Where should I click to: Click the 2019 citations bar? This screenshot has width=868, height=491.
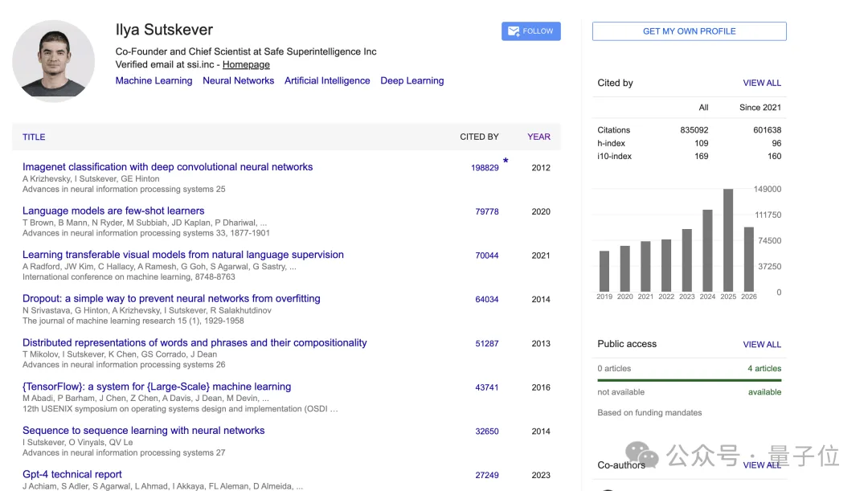[x=604, y=272]
